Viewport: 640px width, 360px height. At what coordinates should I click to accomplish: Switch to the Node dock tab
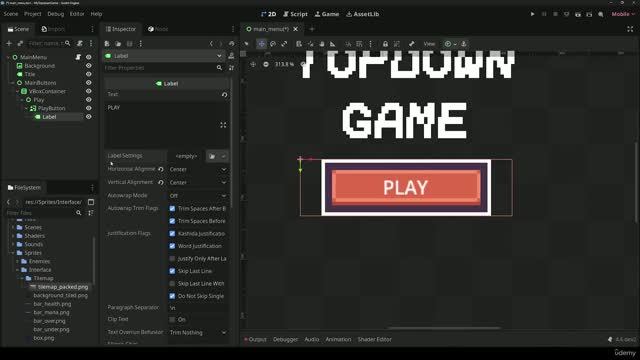158,29
